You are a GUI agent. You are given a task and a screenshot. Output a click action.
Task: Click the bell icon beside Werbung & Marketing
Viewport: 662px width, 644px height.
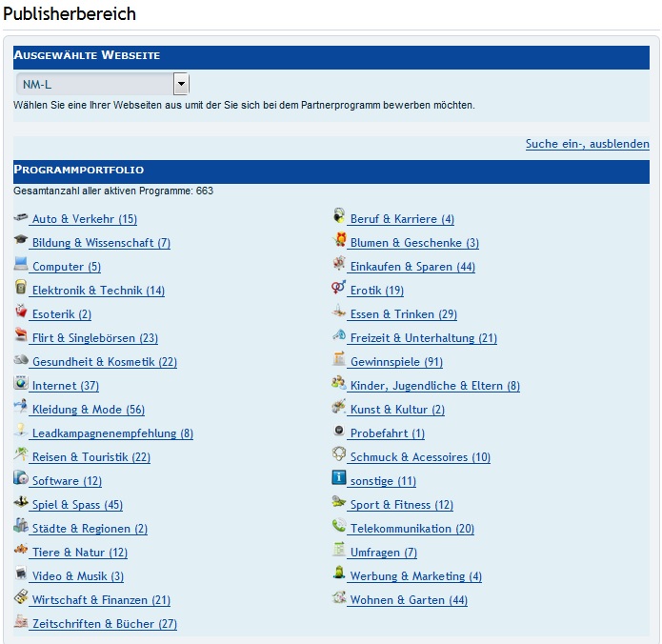[339, 574]
